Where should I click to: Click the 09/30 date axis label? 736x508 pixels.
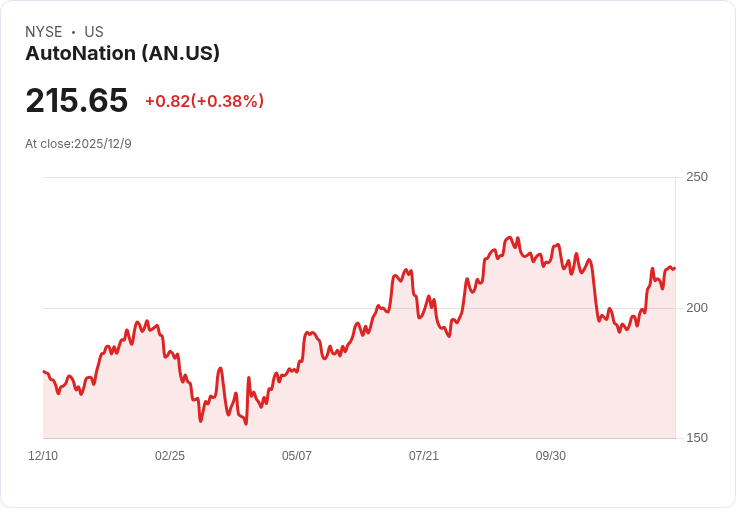coord(551,456)
